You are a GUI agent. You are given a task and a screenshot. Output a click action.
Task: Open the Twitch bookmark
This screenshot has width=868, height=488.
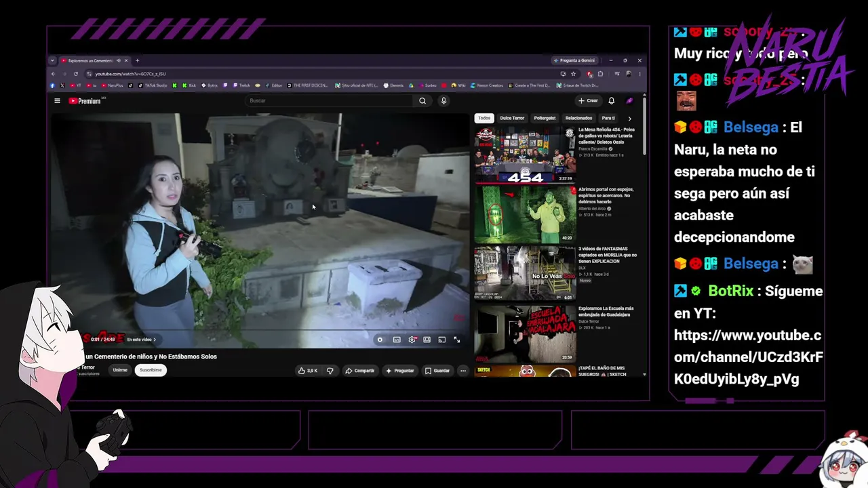tap(241, 85)
